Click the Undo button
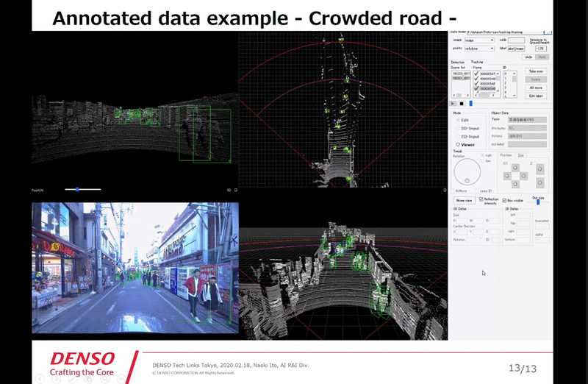 528,57
